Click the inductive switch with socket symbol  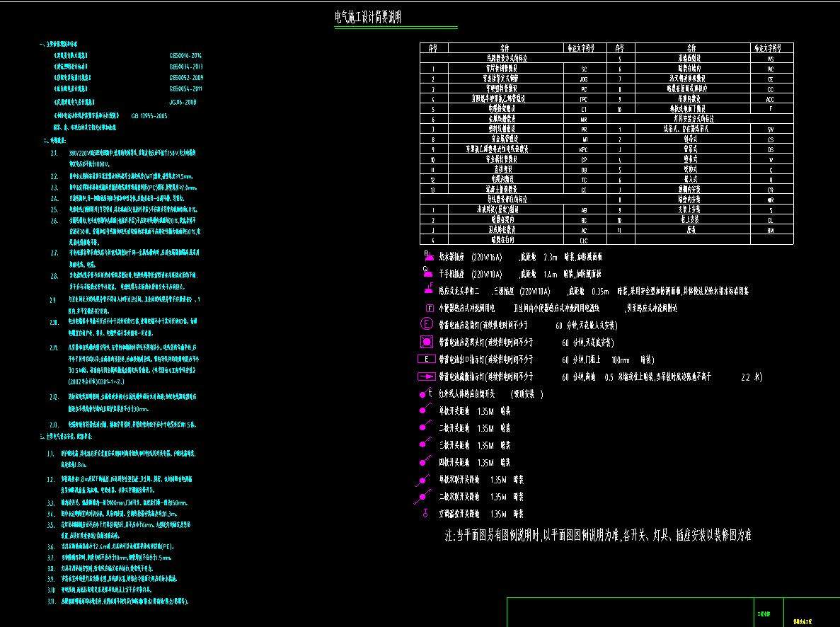tap(429, 289)
